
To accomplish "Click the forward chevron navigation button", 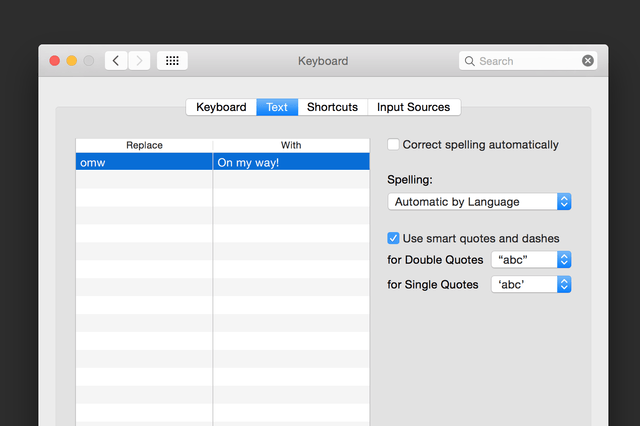I will coord(139,61).
